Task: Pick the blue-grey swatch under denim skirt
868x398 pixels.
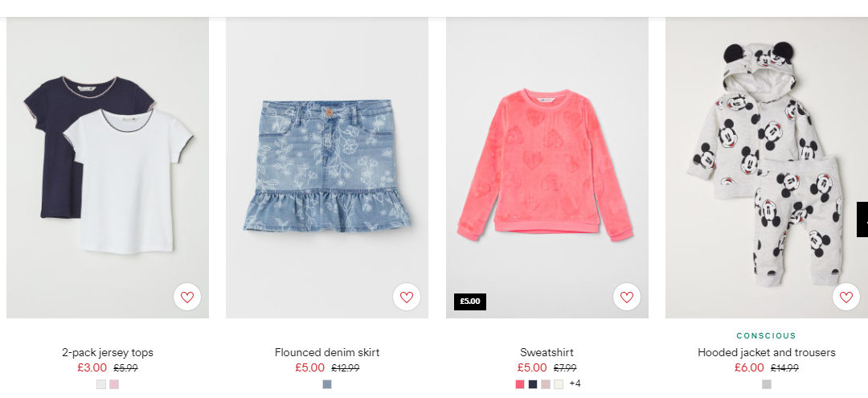Action: (327, 384)
